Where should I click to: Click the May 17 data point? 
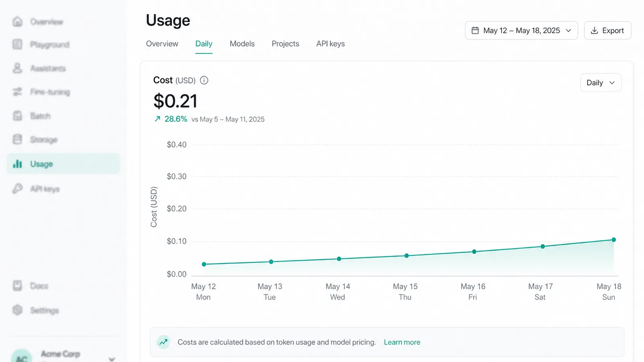[x=543, y=246]
